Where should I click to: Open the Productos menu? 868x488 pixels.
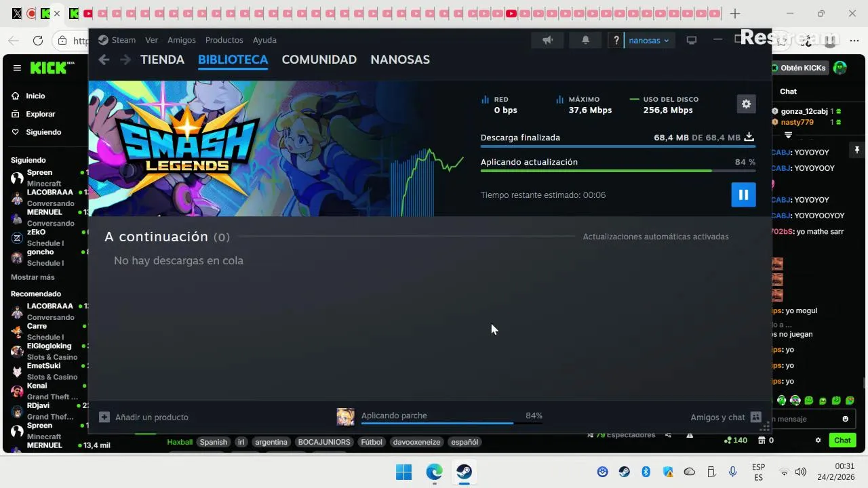tap(224, 40)
